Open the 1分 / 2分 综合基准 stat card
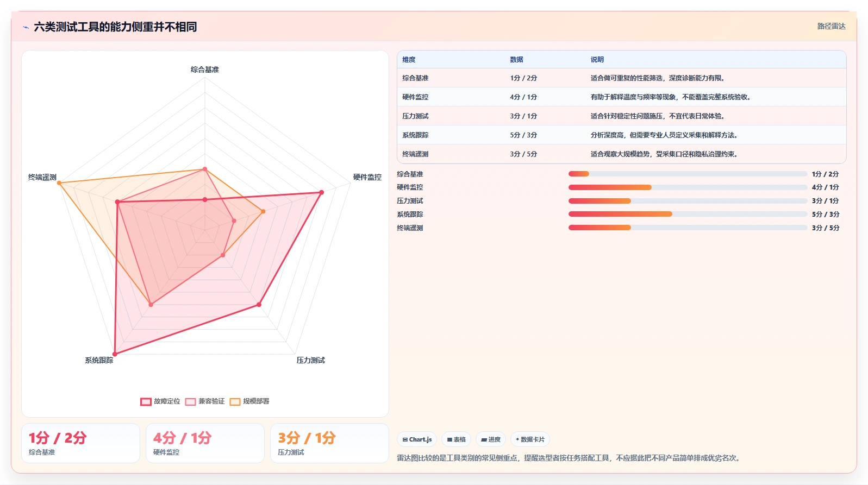 (80, 443)
